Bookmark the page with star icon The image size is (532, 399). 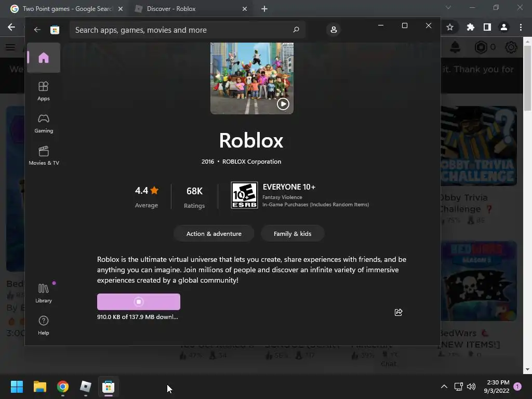pos(450,27)
